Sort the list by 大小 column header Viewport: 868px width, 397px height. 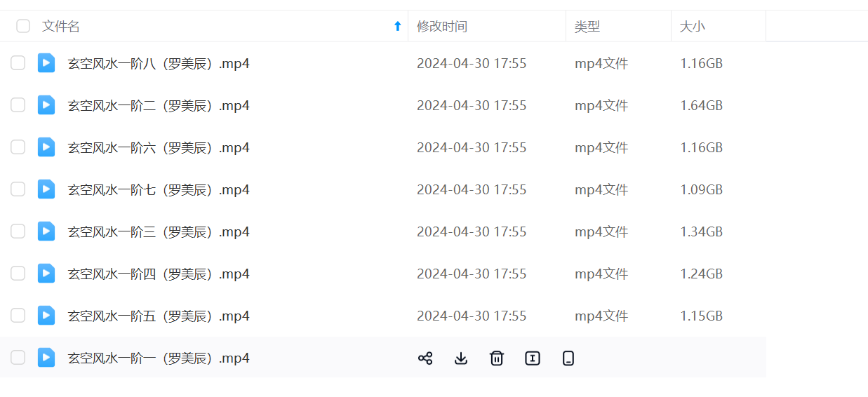coord(692,27)
